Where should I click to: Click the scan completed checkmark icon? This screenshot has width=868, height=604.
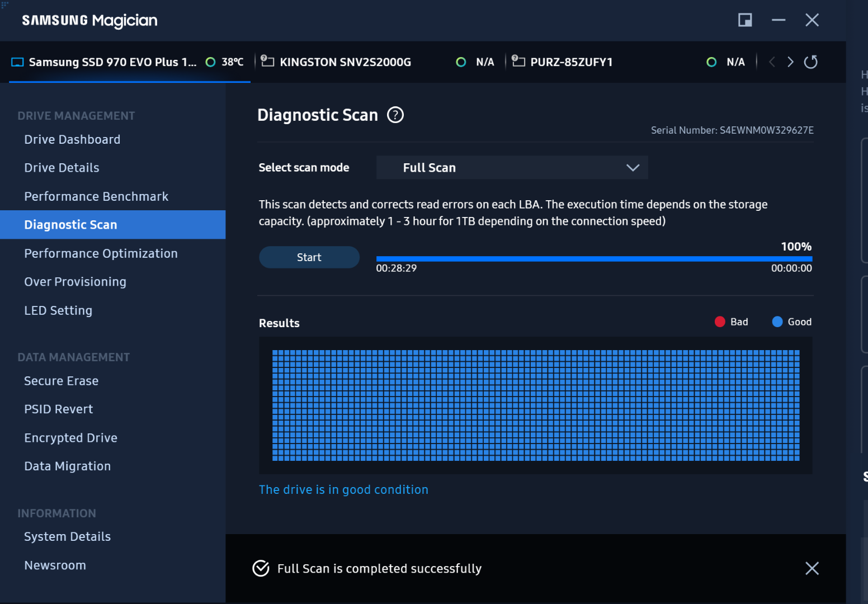[261, 568]
